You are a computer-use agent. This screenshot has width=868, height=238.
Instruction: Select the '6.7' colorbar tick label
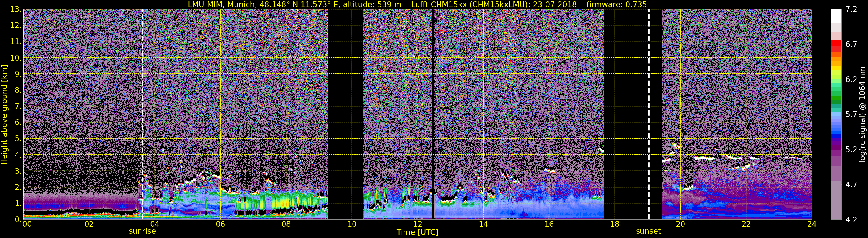(851, 44)
